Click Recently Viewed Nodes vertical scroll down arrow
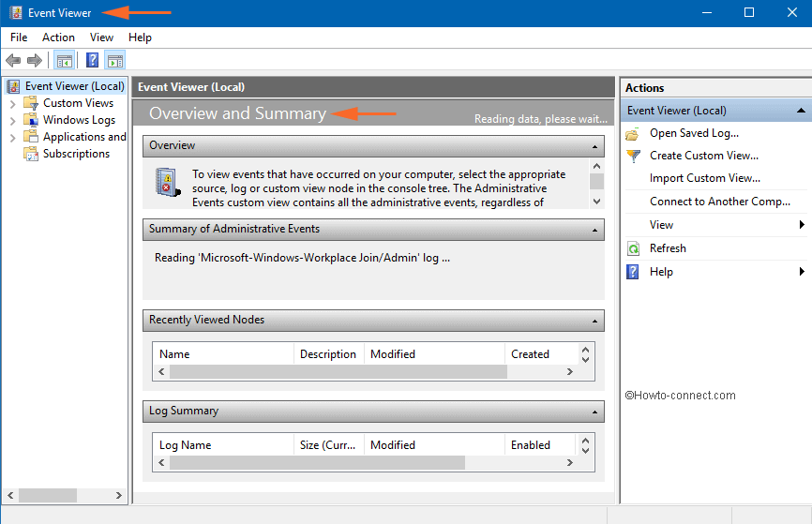 coord(586,359)
